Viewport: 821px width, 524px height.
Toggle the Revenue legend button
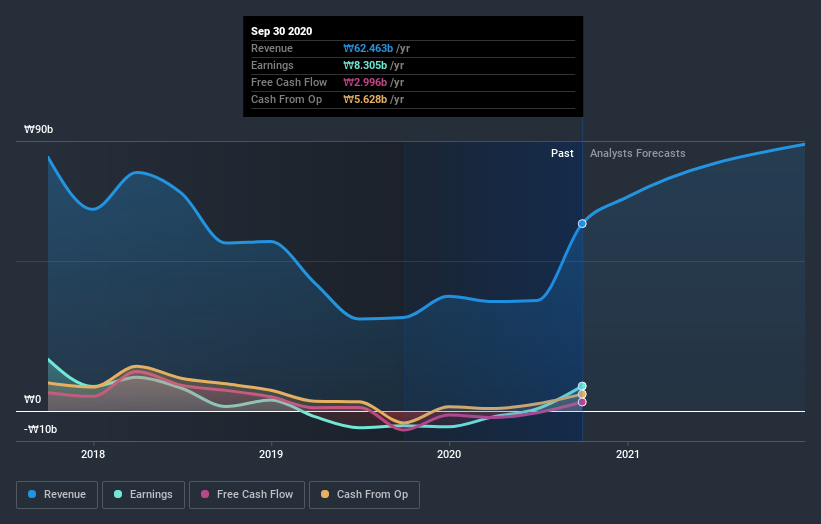[x=57, y=495]
